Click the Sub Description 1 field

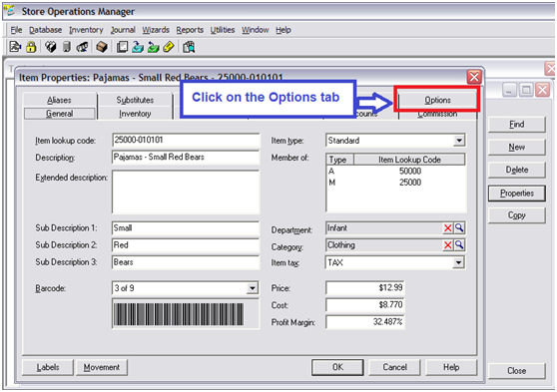186,228
